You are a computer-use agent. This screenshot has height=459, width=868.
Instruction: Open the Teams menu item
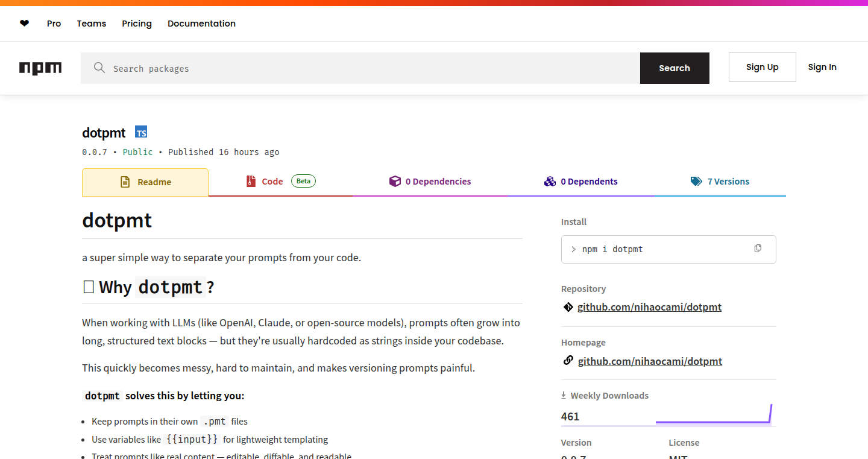tap(92, 24)
